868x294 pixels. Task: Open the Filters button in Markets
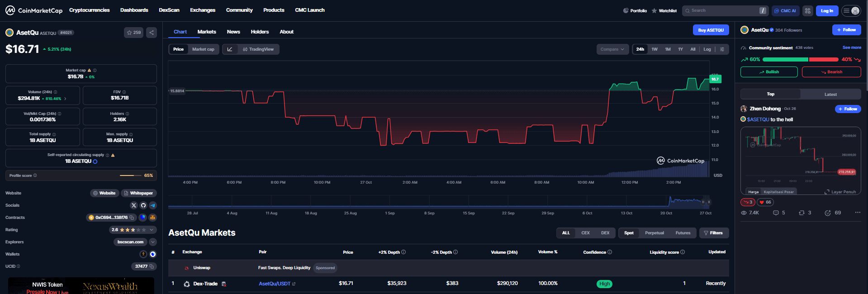714,233
